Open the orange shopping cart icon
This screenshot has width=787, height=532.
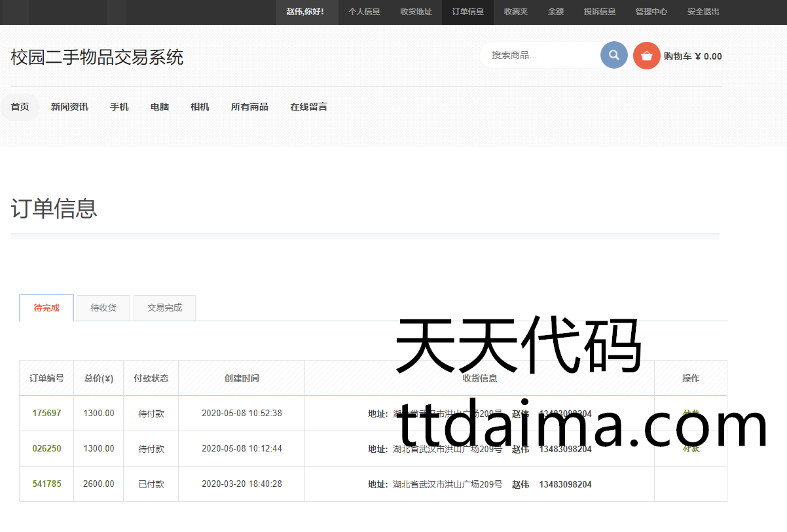646,56
